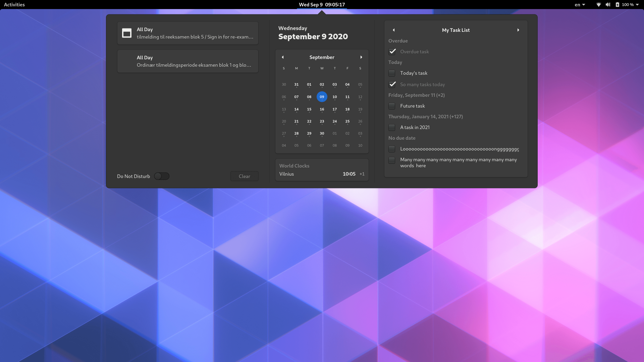The height and width of the screenshot is (362, 644).
Task: Click the previous month arrow in calendar
Action: [283, 57]
